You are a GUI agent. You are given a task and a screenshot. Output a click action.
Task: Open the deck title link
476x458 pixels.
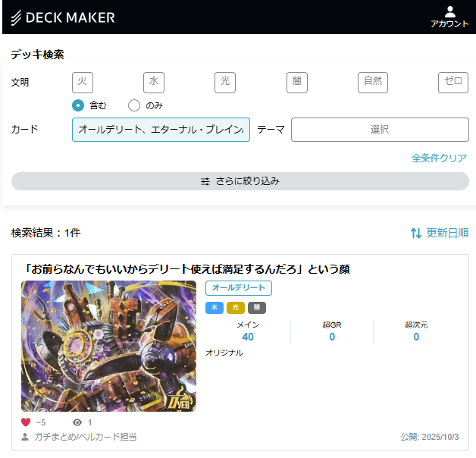[x=186, y=268]
